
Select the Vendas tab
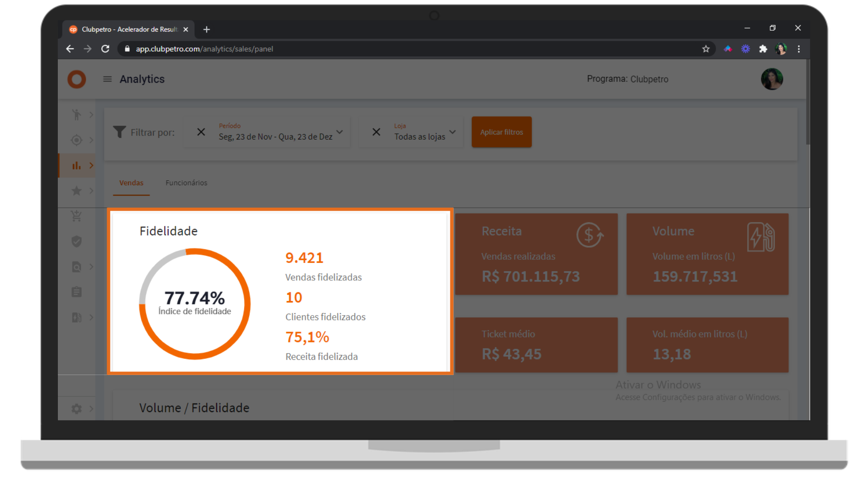(x=131, y=183)
